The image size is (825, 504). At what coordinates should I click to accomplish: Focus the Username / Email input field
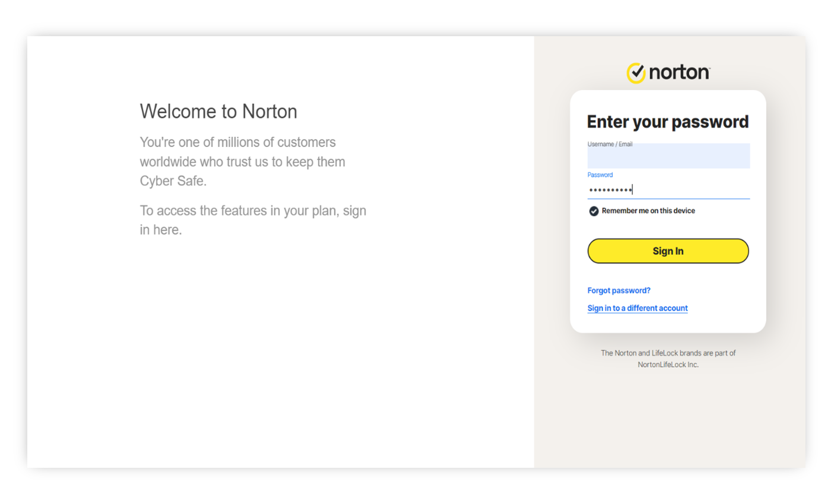(668, 156)
